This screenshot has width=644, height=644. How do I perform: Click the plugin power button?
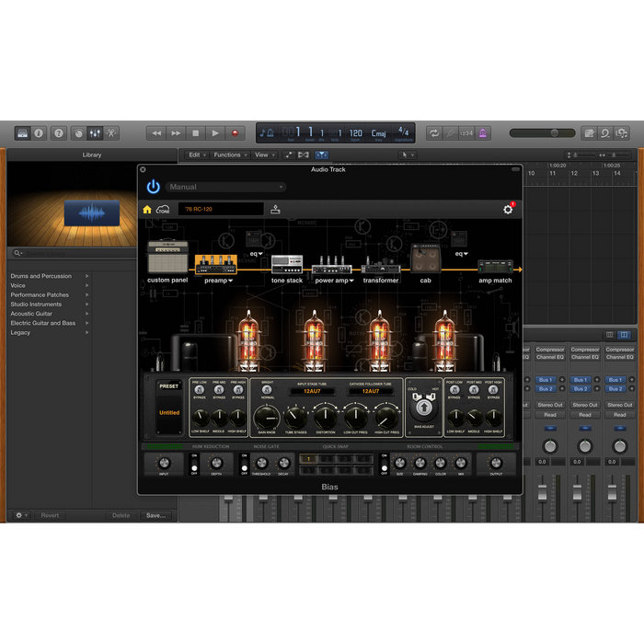[x=153, y=187]
